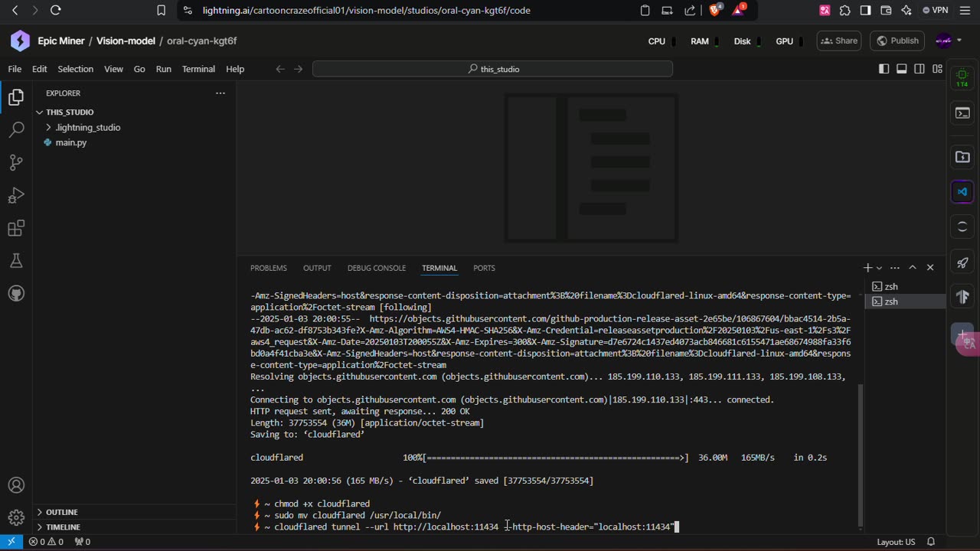Viewport: 980px width, 551px height.
Task: Click the pink translate floating icon
Action: tap(969, 344)
